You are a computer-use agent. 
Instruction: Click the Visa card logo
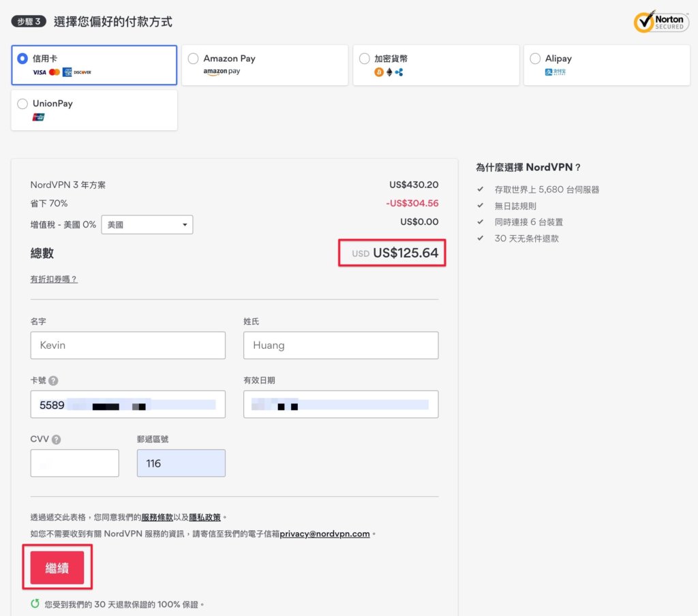point(39,72)
